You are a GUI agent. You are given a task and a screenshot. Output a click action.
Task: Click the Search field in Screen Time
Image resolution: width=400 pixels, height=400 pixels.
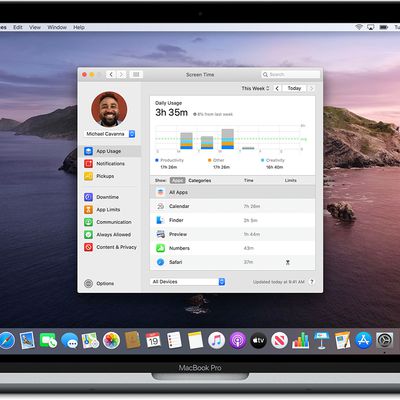290,74
